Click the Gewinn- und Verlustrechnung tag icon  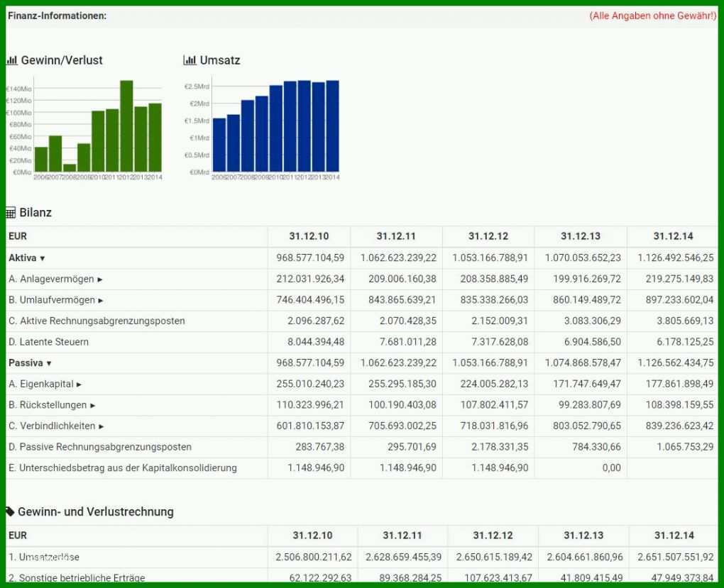10,511
